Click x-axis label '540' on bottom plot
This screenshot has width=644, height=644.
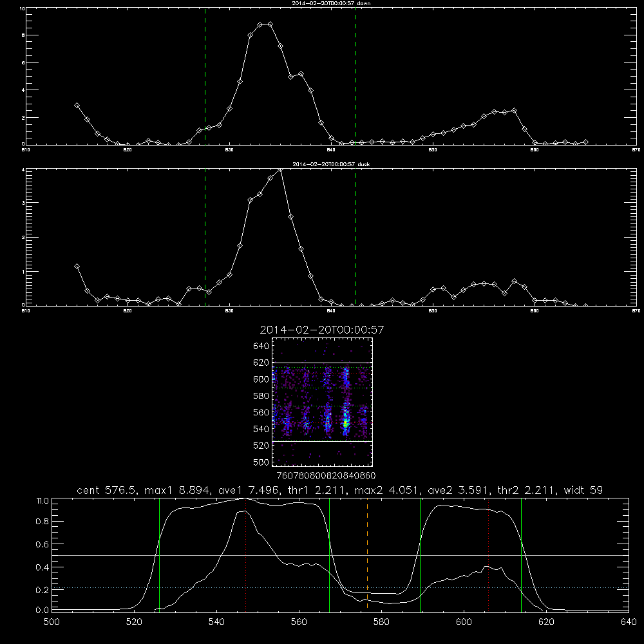(216, 622)
